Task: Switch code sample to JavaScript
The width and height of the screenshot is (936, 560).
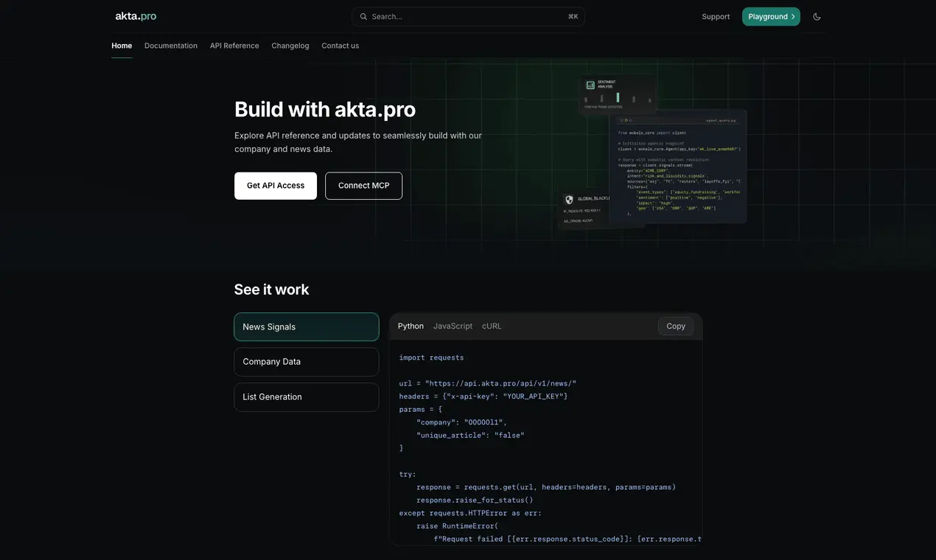Action: point(453,326)
